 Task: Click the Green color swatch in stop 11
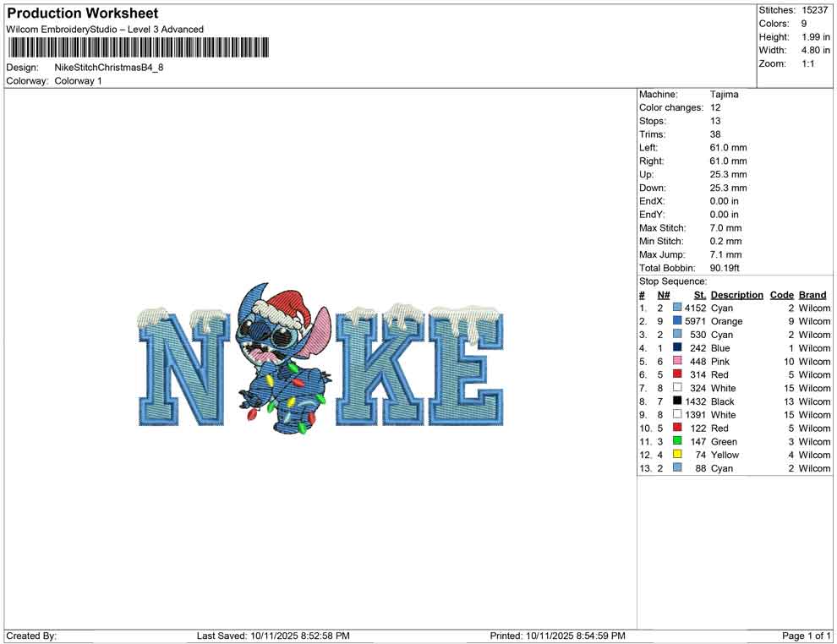(x=677, y=440)
